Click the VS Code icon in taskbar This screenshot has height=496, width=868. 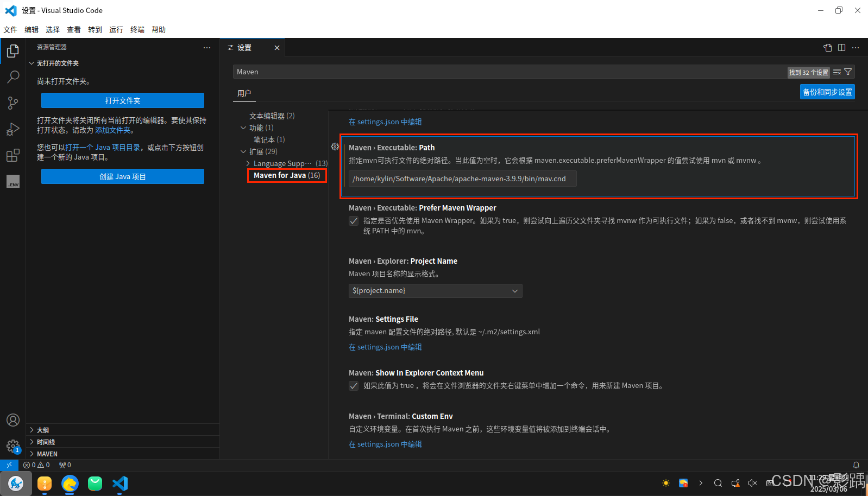[120, 484]
